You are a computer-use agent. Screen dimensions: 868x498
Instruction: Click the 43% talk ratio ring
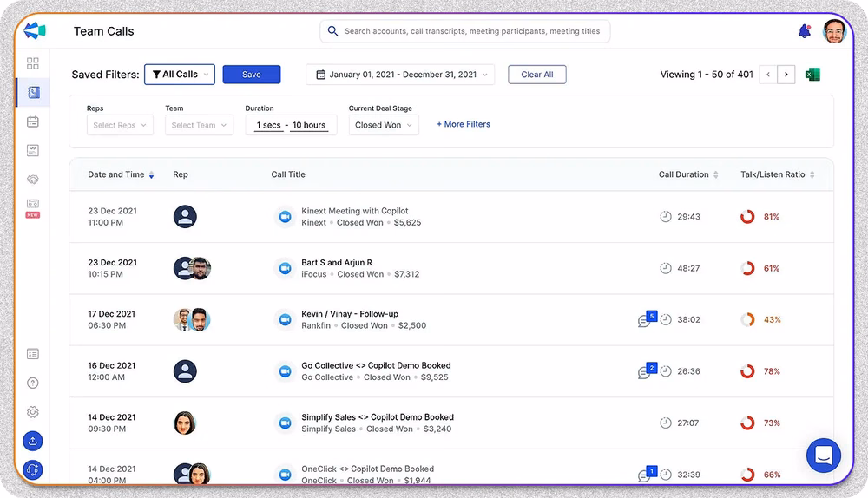click(x=747, y=319)
